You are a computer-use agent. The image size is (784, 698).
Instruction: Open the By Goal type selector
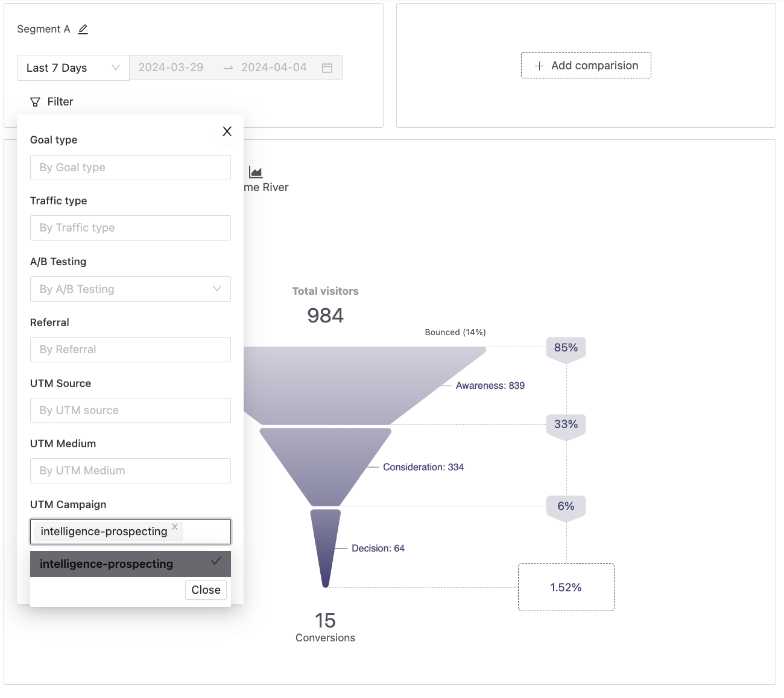[130, 168]
